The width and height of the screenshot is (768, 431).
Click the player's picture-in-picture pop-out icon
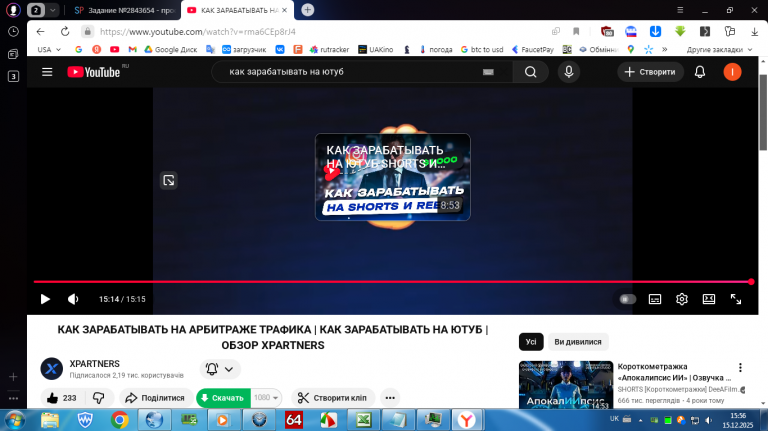click(x=168, y=181)
